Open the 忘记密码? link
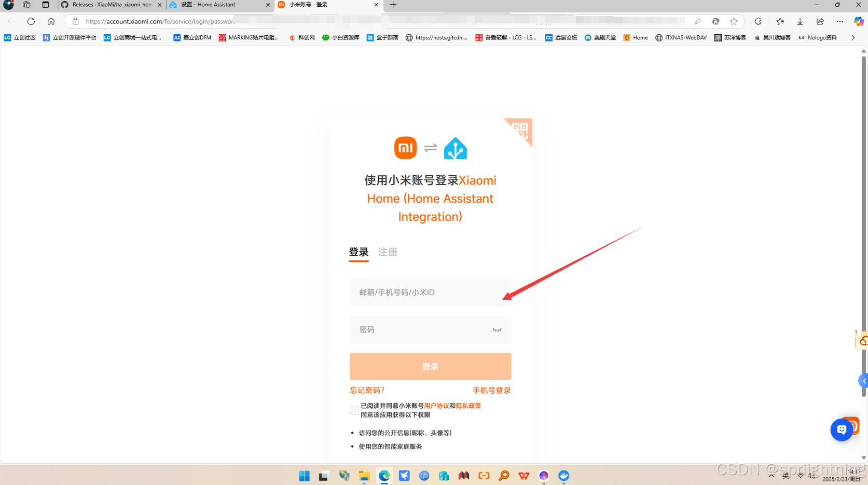Viewport: 868px width, 485px height. (x=367, y=391)
